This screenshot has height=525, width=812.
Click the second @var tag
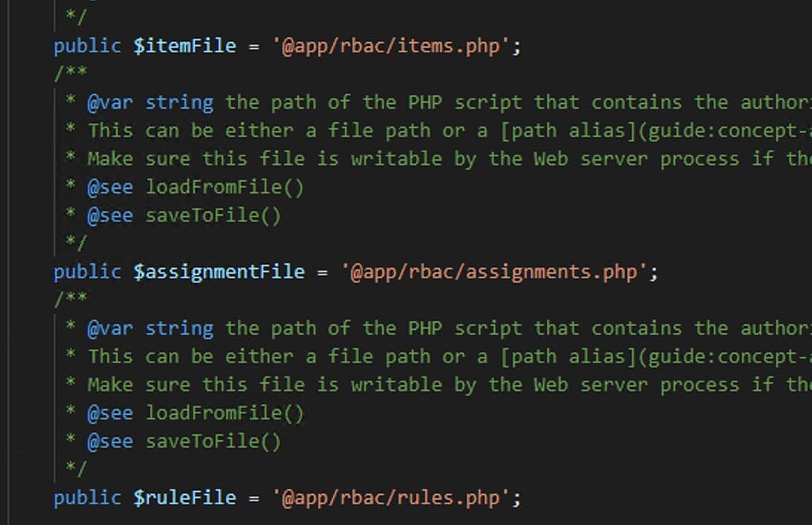[109, 329]
